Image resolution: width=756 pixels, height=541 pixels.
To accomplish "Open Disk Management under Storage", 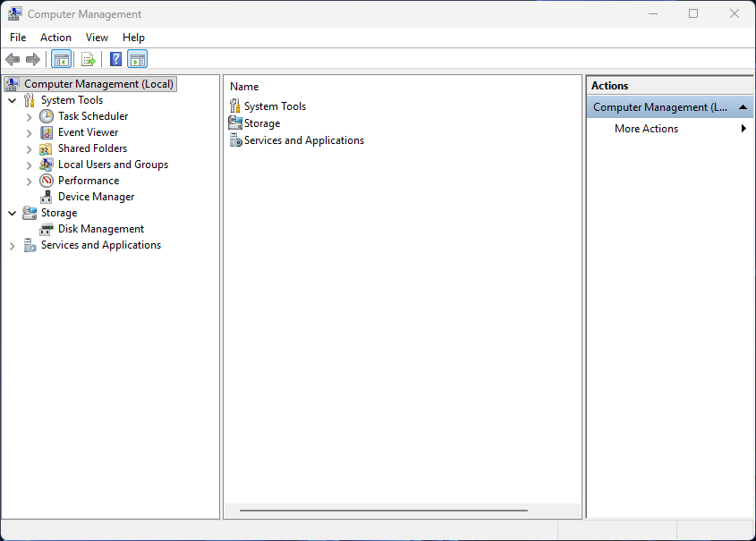I will pos(100,228).
